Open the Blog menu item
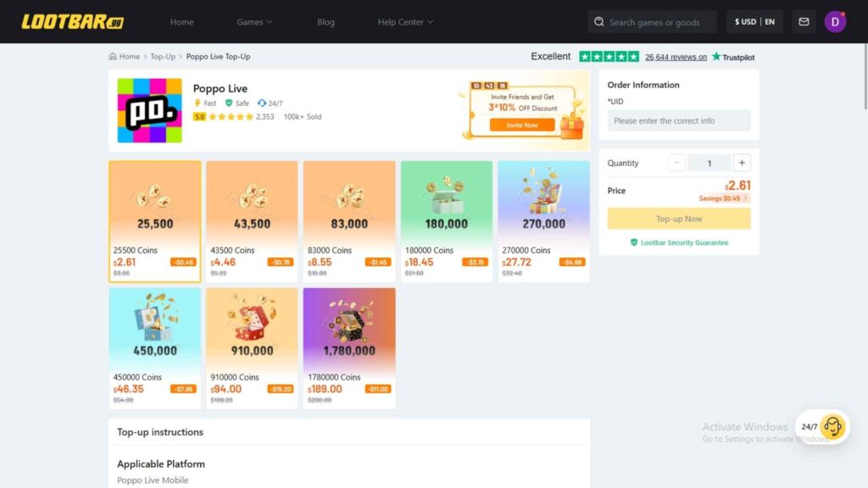Image resolution: width=868 pixels, height=488 pixels. pos(325,21)
